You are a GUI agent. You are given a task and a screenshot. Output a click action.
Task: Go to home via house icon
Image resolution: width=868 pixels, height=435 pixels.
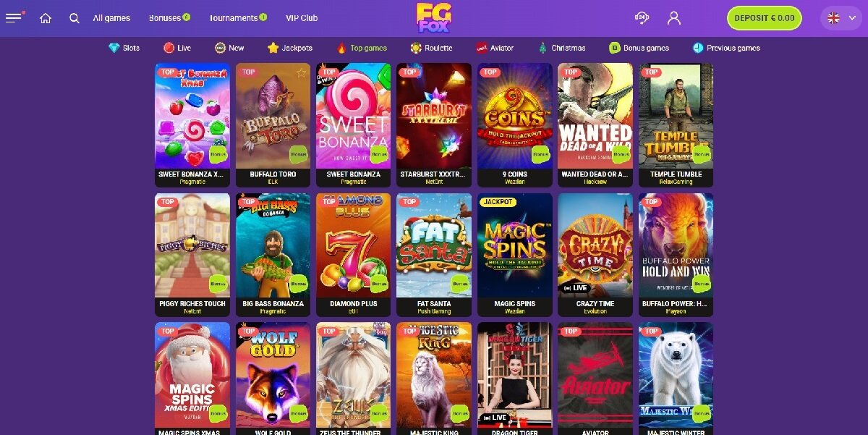[x=46, y=18]
